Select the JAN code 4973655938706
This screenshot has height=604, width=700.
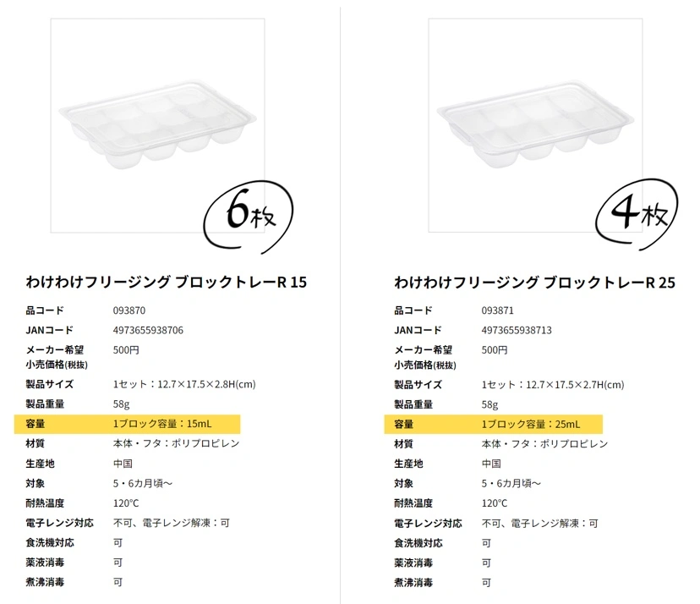click(148, 330)
